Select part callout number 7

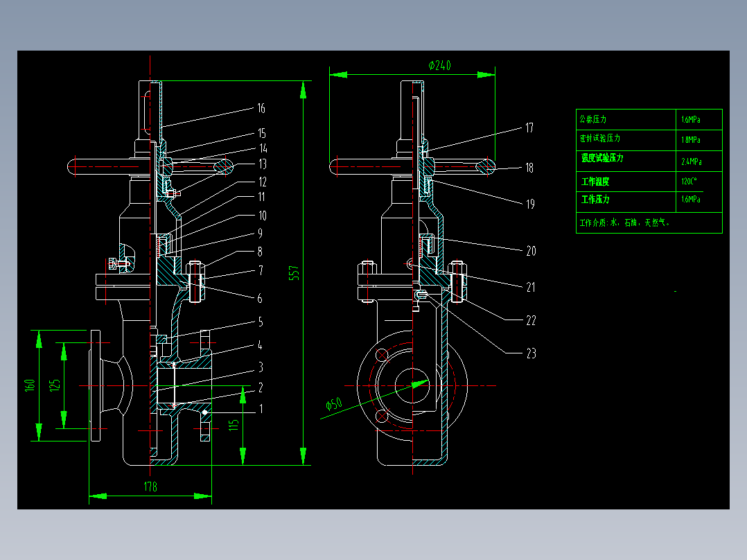(x=261, y=271)
